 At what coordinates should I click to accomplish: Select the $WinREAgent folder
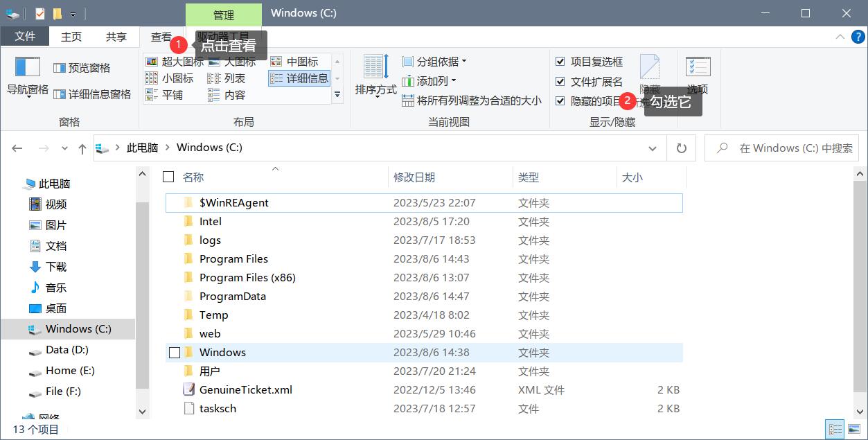pyautogui.click(x=424, y=203)
